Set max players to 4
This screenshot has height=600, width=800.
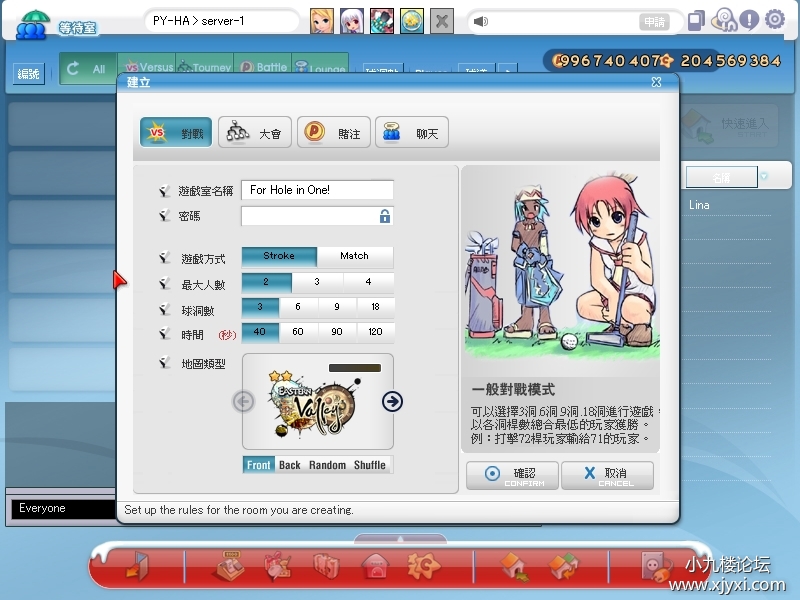pyautogui.click(x=368, y=283)
